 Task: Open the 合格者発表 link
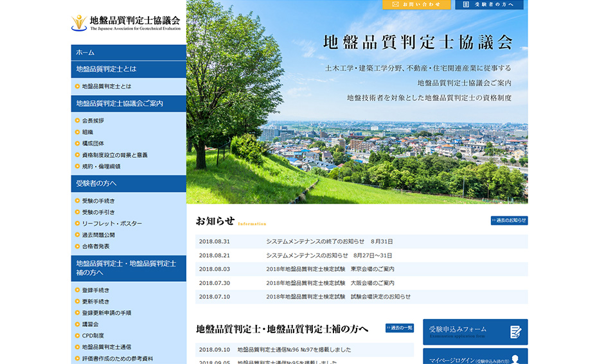(96, 247)
